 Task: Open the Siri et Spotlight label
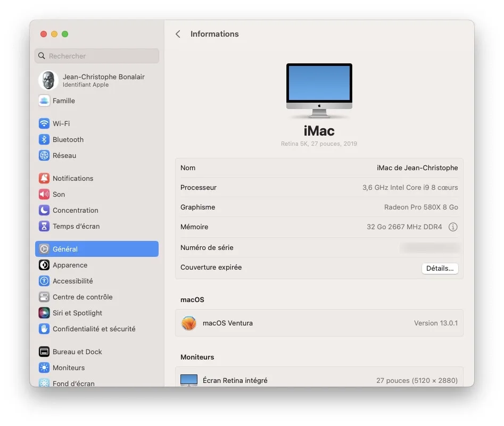click(x=78, y=313)
